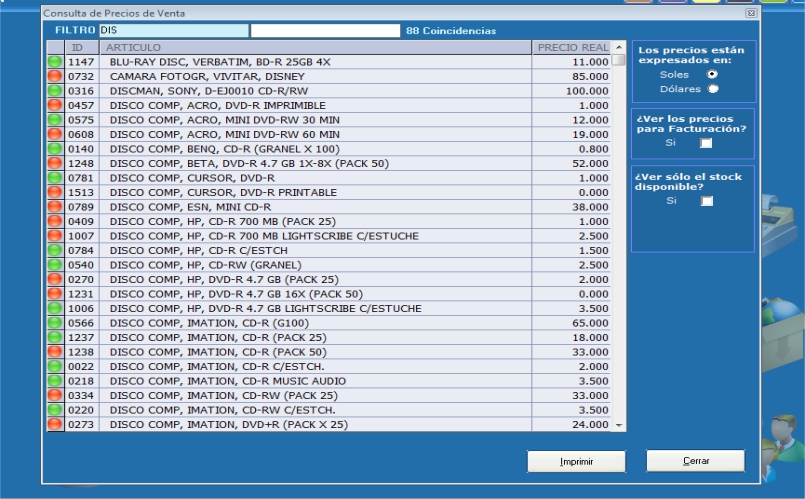Click status icon for item 1147 Blu-Ray Disc
Viewport: 805px width, 499px height.
(x=54, y=62)
